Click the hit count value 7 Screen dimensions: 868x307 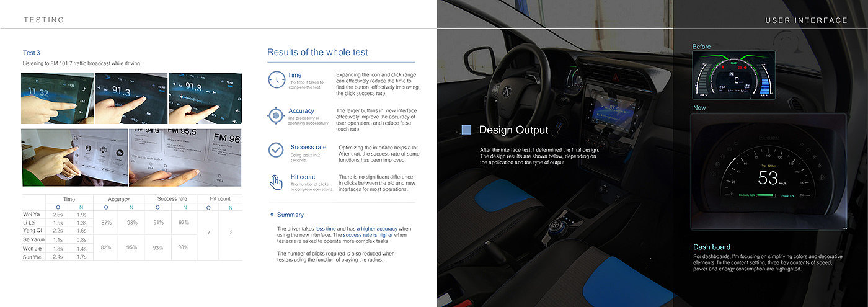tap(208, 233)
